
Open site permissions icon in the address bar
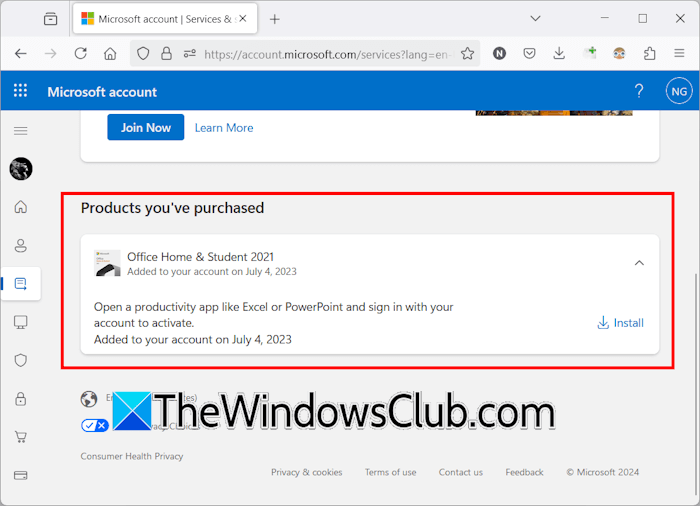coord(190,54)
